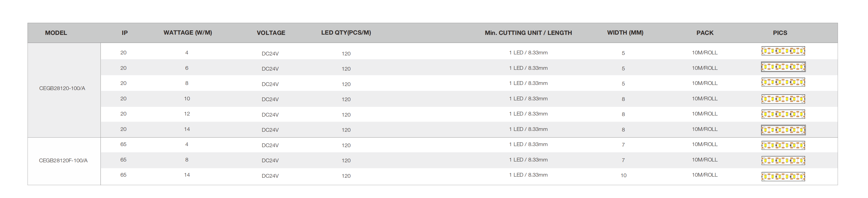Click the LED QTY(PCS/M) header
The width and height of the screenshot is (868, 198).
[x=346, y=33]
